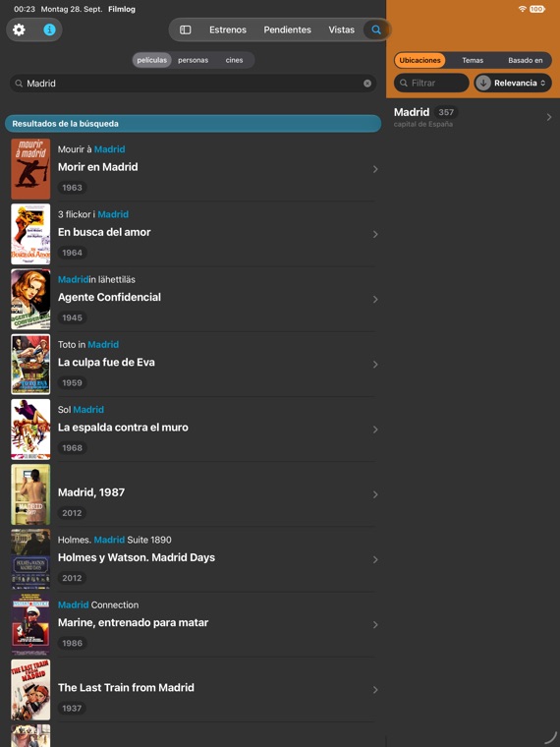The height and width of the screenshot is (747, 560).
Task: Click the 1945 year badge
Action: point(72,317)
